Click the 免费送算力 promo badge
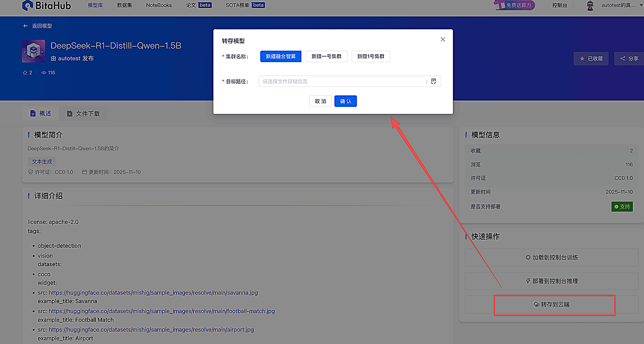 pyautogui.click(x=514, y=5)
